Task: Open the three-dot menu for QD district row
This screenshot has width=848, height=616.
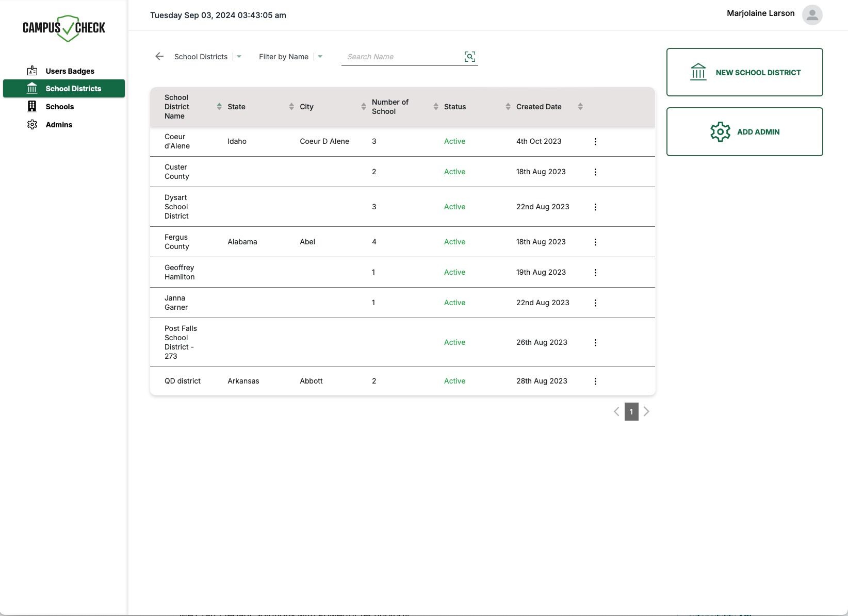Action: coord(595,381)
